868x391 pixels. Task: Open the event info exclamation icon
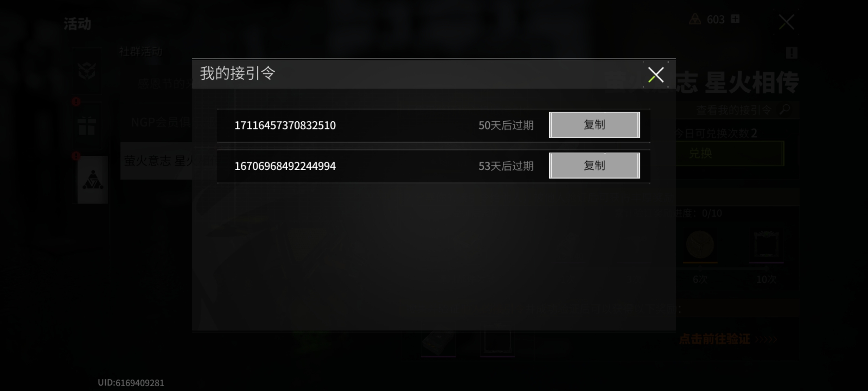791,53
